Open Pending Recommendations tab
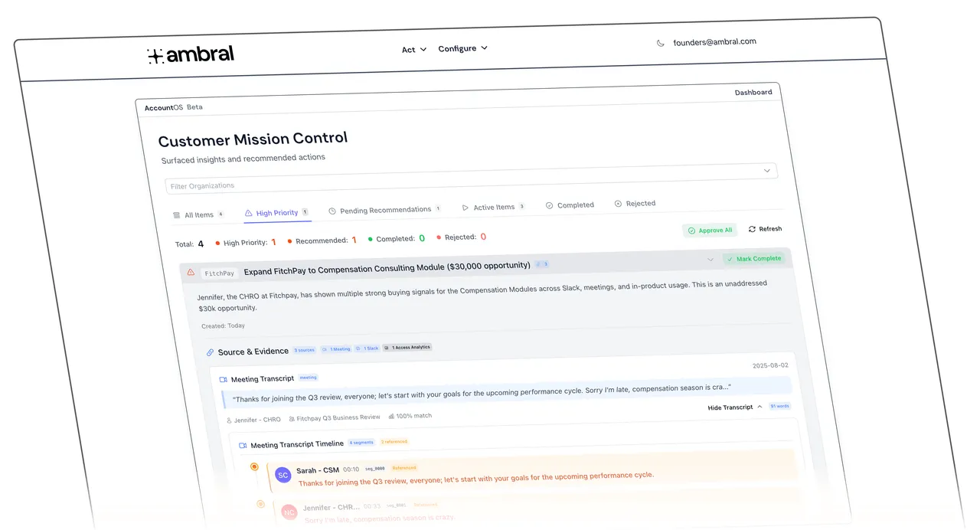Image resolution: width=980 pixels, height=530 pixels. click(x=385, y=210)
